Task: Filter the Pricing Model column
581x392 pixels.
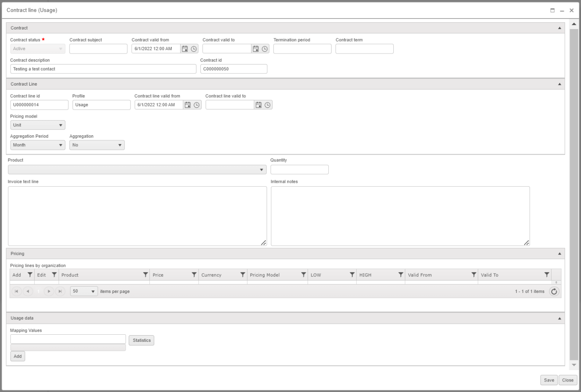Action: 303,275
